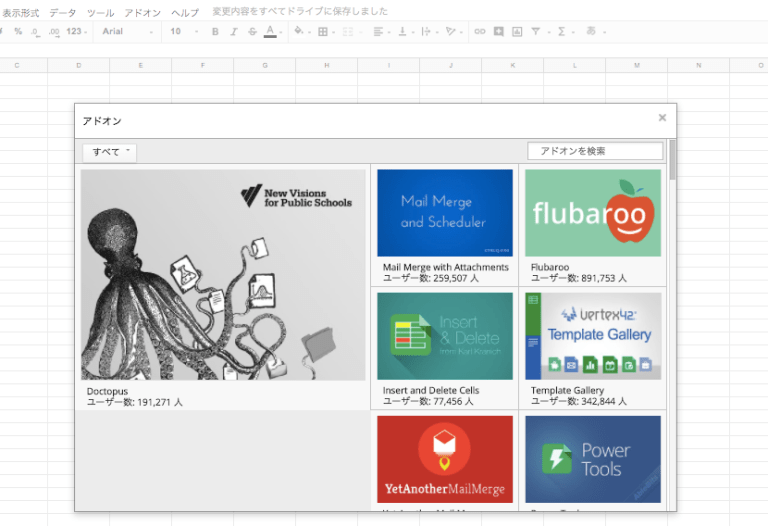Viewport: 768px width, 526px height.
Task: Click the insert link icon
Action: point(480,31)
